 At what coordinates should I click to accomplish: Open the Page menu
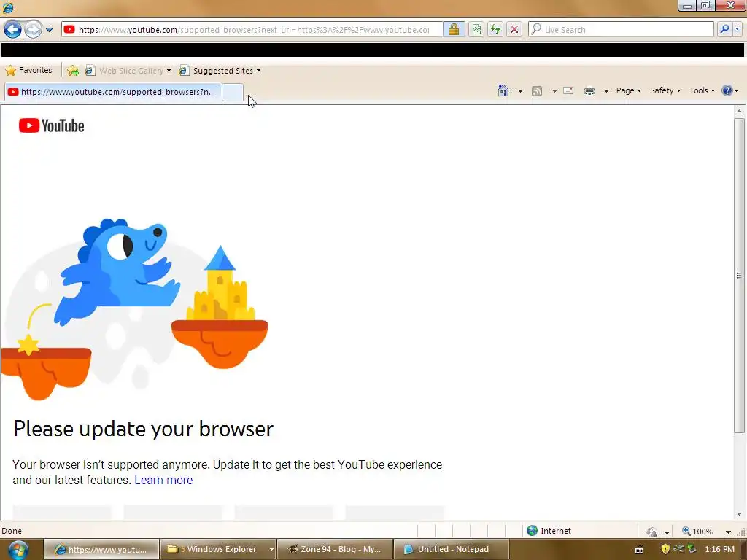(x=628, y=90)
